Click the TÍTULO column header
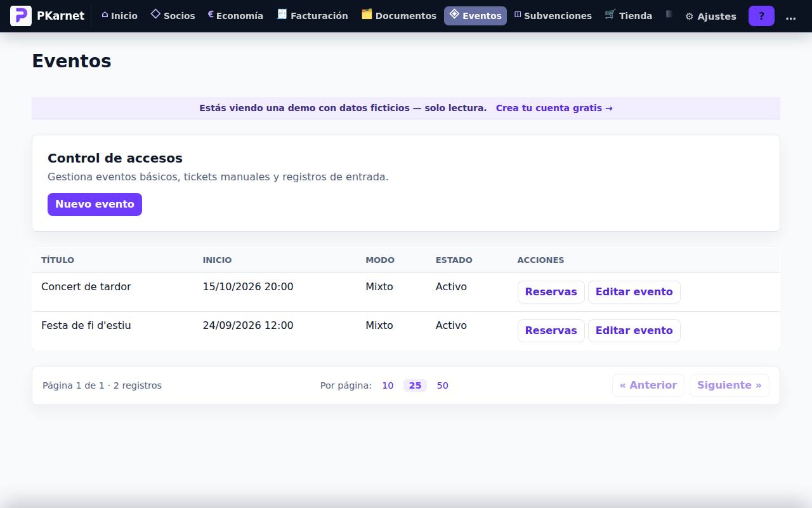The image size is (812, 508). 58,260
